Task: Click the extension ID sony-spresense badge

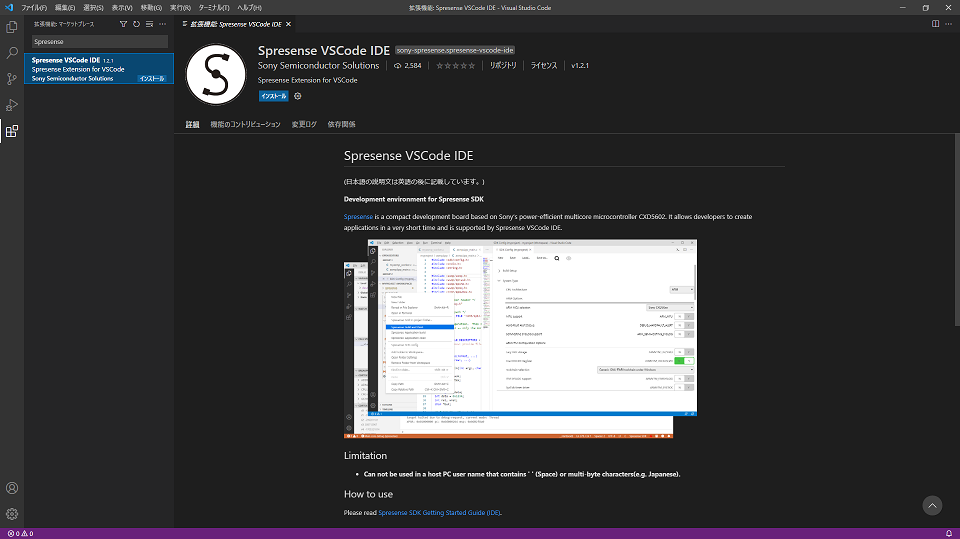Action: click(454, 50)
